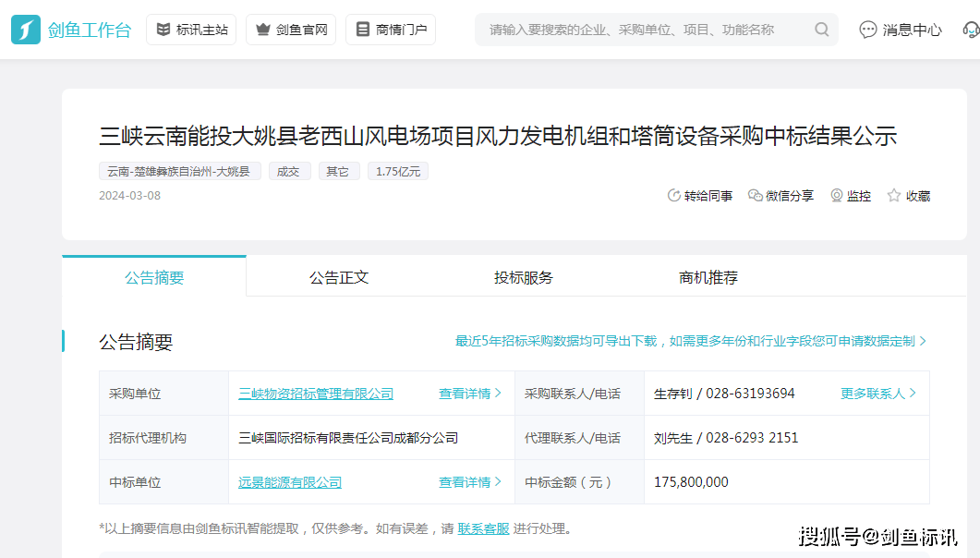The width and height of the screenshot is (980, 558).
Task: Open the 剑鱼官网 button
Action: click(x=291, y=30)
